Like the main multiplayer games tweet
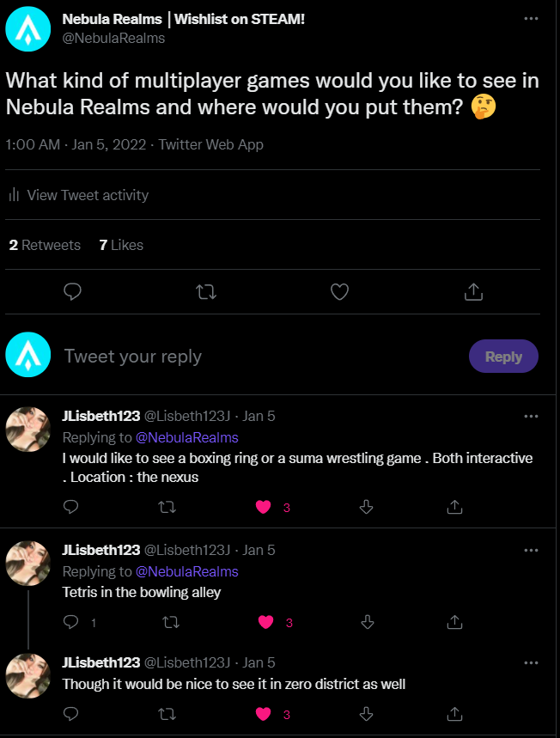560x738 pixels. click(x=340, y=292)
